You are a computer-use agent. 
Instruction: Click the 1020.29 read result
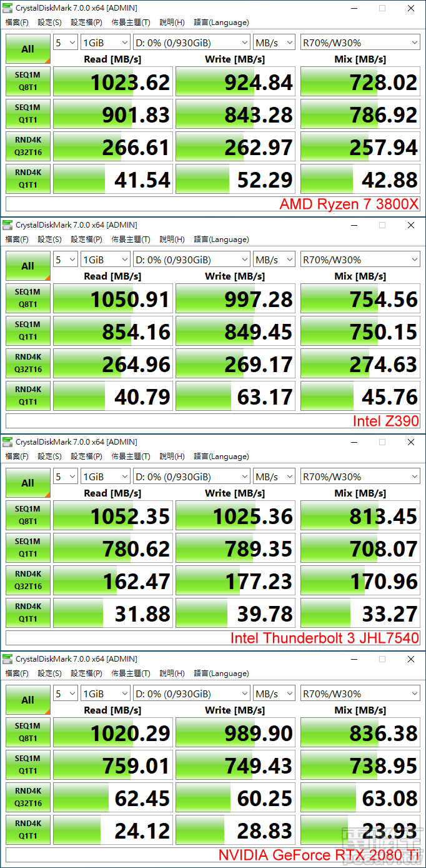coord(113,733)
